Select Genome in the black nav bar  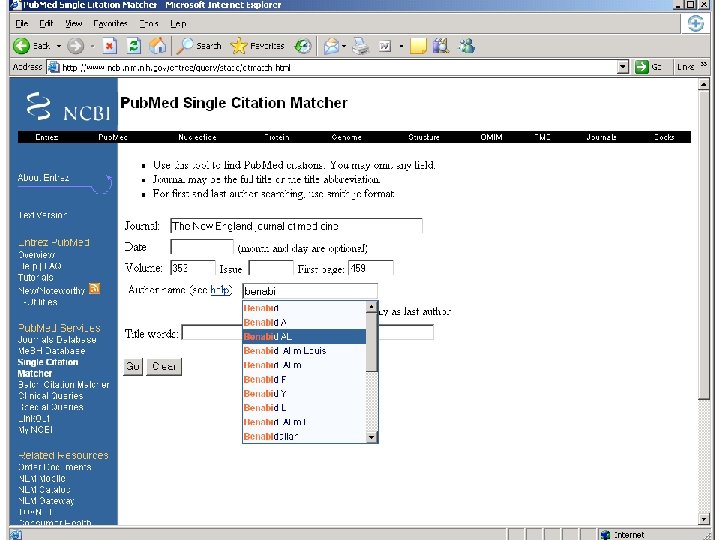point(347,137)
